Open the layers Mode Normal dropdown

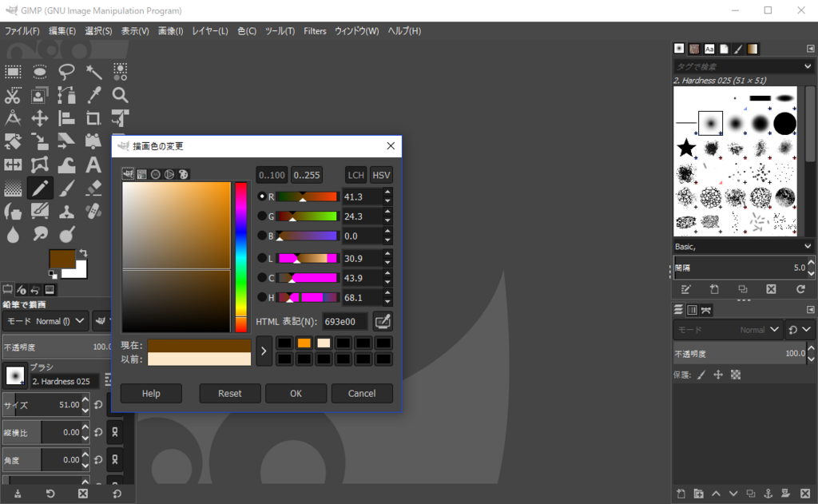click(728, 330)
